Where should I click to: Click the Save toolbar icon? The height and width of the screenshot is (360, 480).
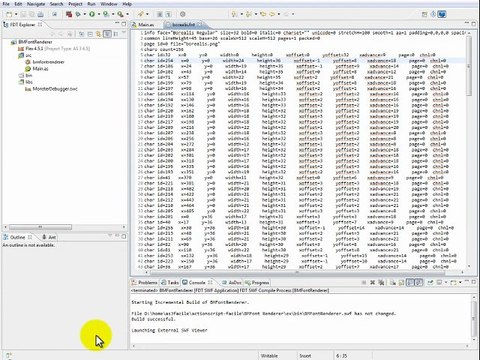pyautogui.click(x=23, y=14)
